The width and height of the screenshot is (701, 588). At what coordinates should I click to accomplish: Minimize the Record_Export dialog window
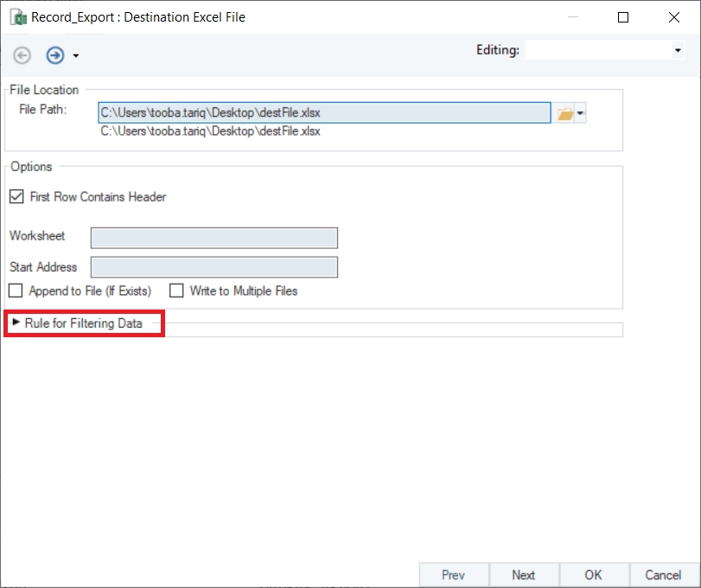pyautogui.click(x=572, y=17)
